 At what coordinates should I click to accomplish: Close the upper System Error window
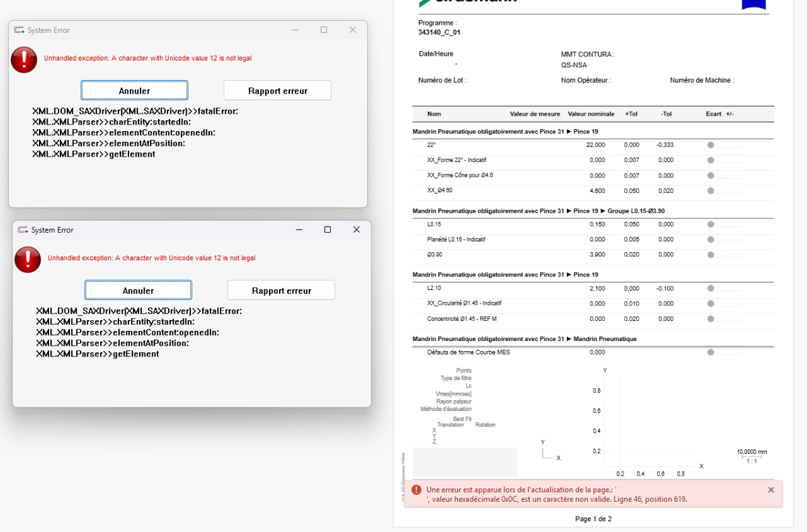[x=352, y=30]
